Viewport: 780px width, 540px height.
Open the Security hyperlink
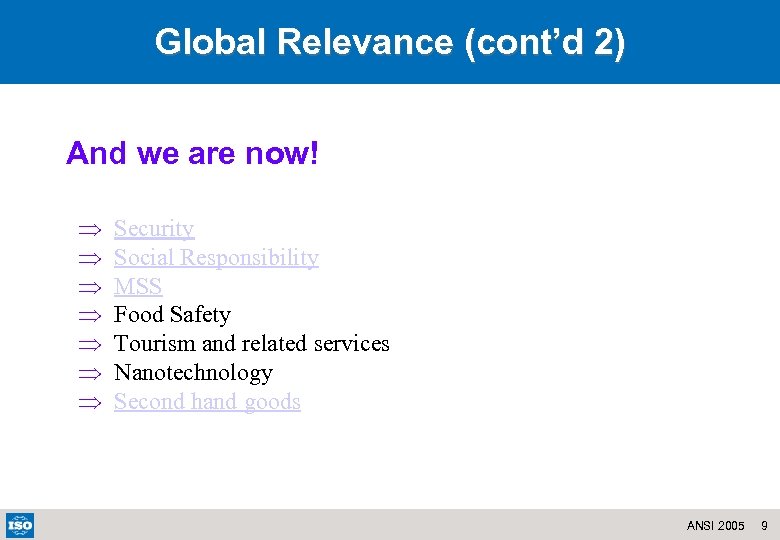coord(154,229)
